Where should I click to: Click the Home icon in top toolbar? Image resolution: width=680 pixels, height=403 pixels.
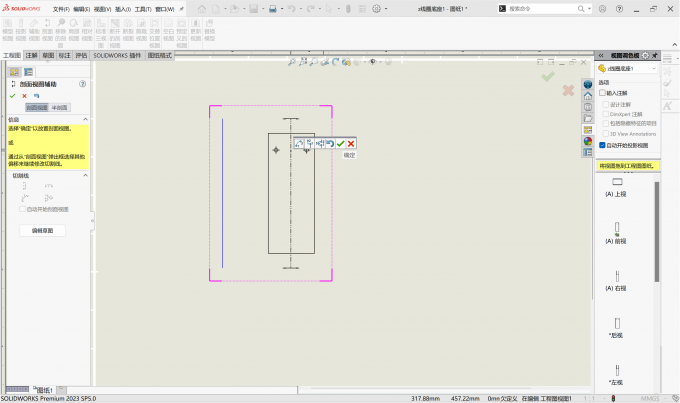pyautogui.click(x=202, y=9)
